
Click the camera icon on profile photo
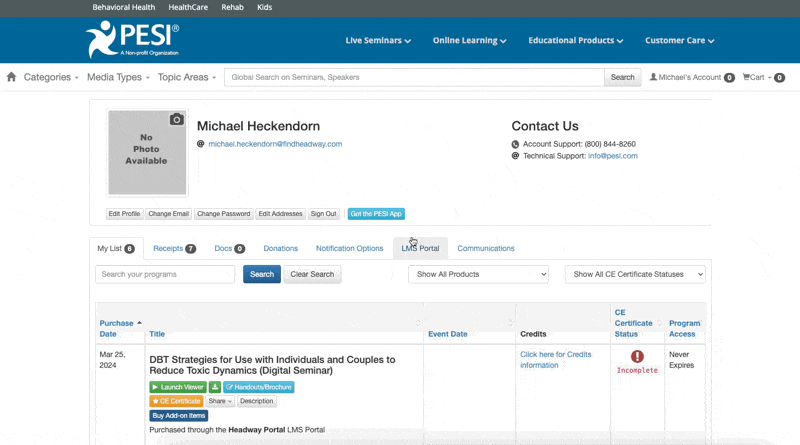pos(177,119)
